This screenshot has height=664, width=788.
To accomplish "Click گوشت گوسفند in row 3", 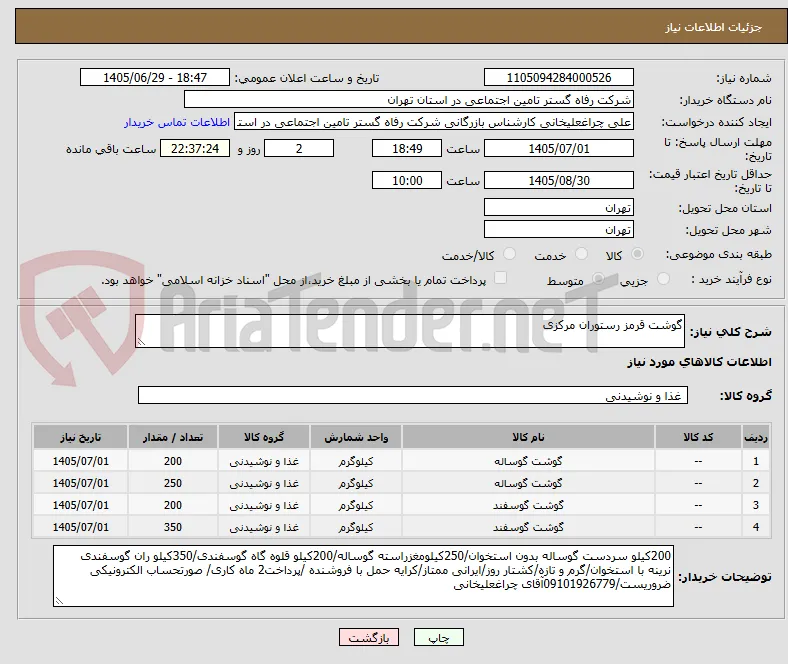I will click(x=528, y=505).
